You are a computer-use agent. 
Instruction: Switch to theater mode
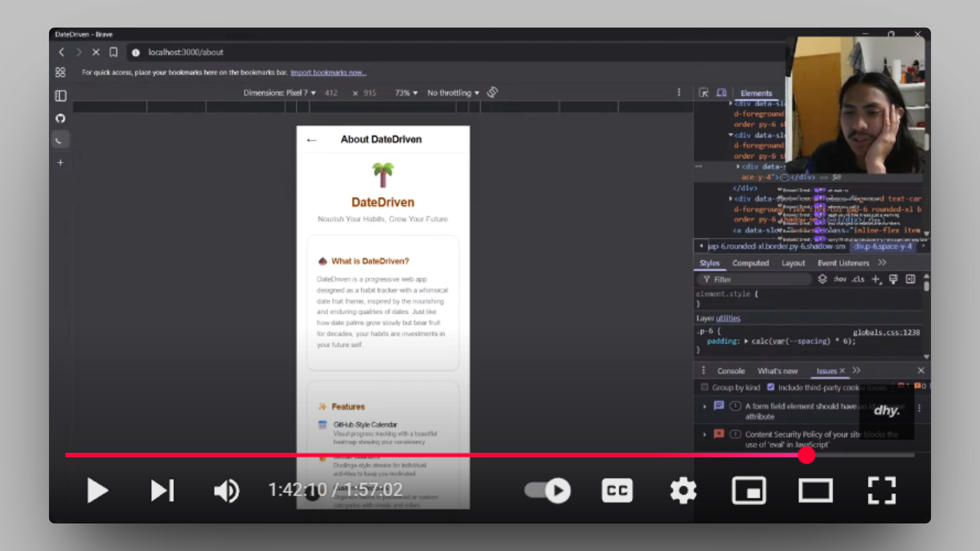click(816, 491)
